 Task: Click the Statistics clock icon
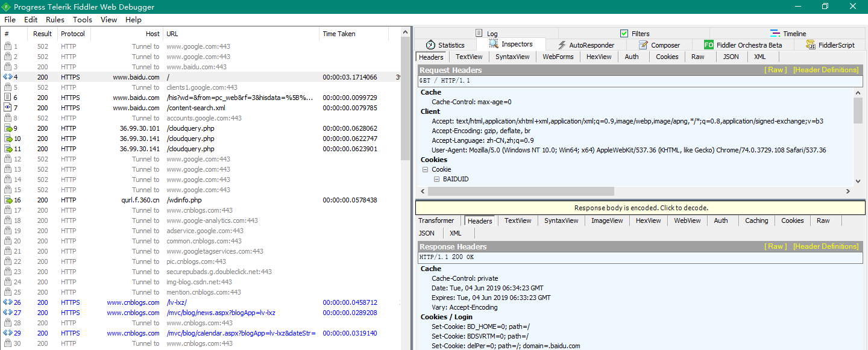[x=430, y=45]
